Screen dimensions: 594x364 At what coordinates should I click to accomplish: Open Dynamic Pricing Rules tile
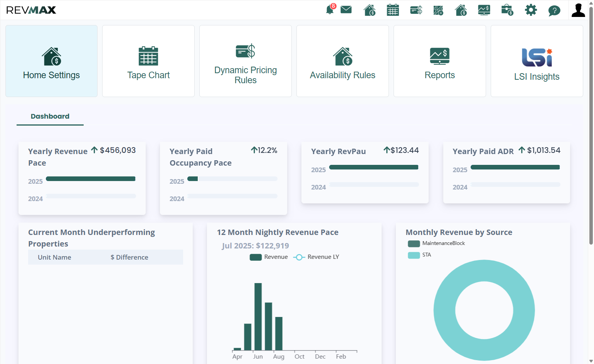246,61
